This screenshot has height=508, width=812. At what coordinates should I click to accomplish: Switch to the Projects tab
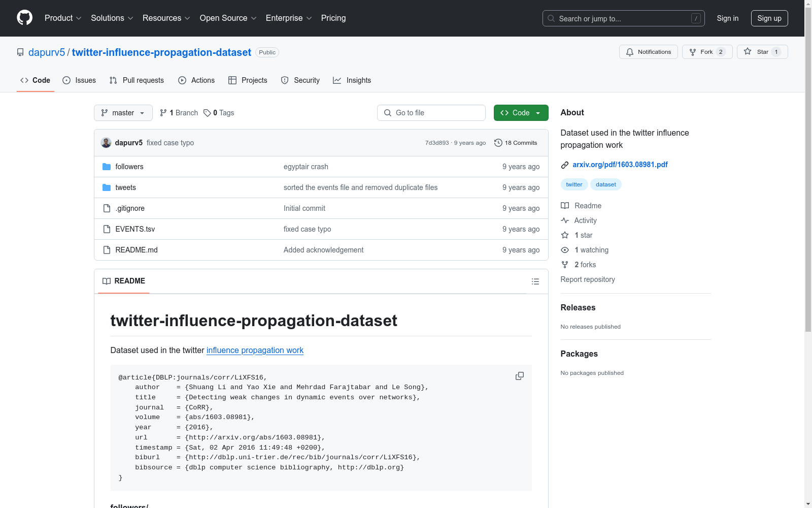(x=248, y=80)
